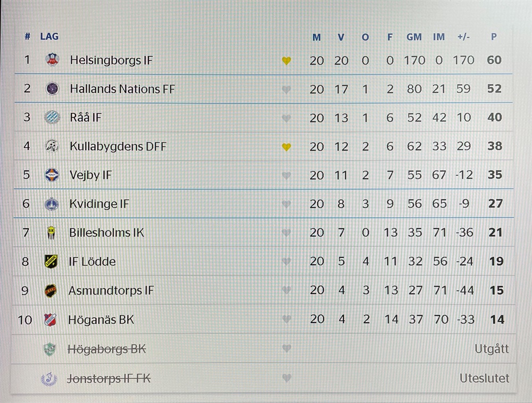Favorite Kvidinge IF using heart icon

[286, 204]
